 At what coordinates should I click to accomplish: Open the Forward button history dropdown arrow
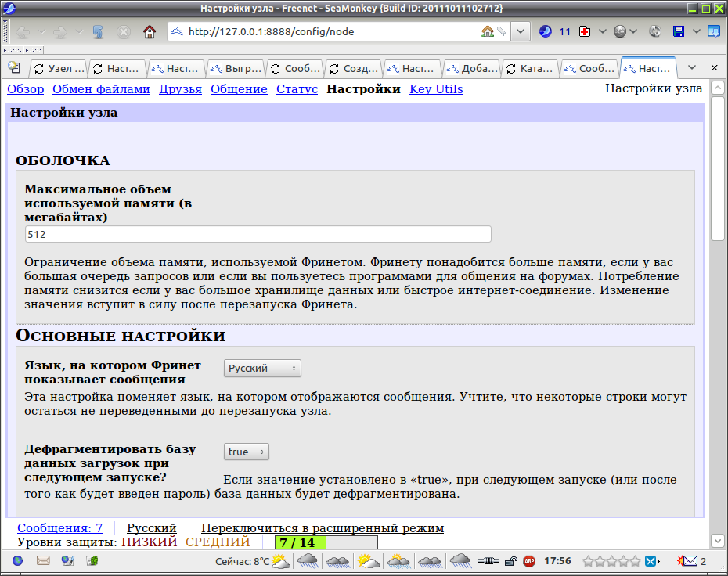pyautogui.click(x=79, y=31)
